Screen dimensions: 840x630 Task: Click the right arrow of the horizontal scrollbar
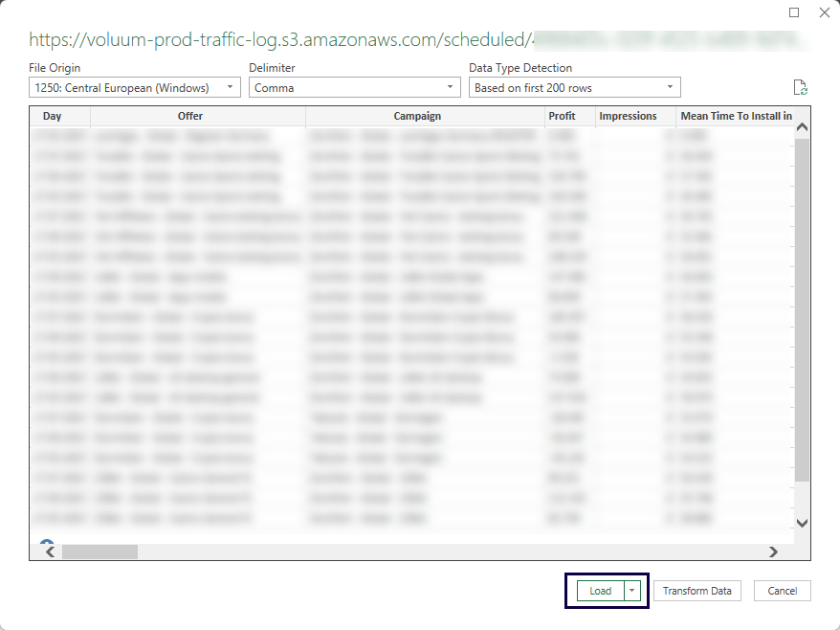point(775,551)
